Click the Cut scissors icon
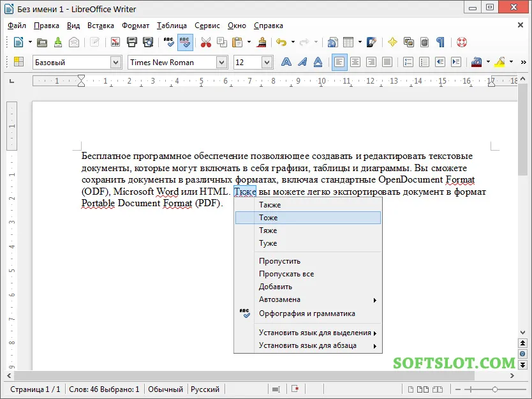 pyautogui.click(x=205, y=42)
